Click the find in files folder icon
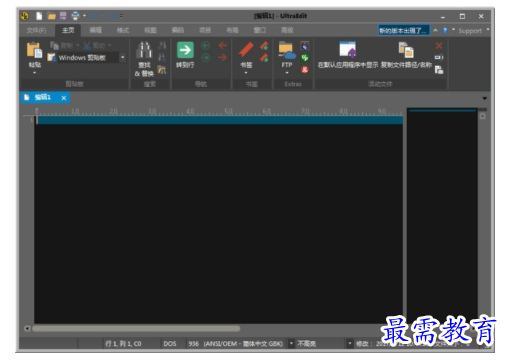Screen dimensions: 505x362 [162, 70]
